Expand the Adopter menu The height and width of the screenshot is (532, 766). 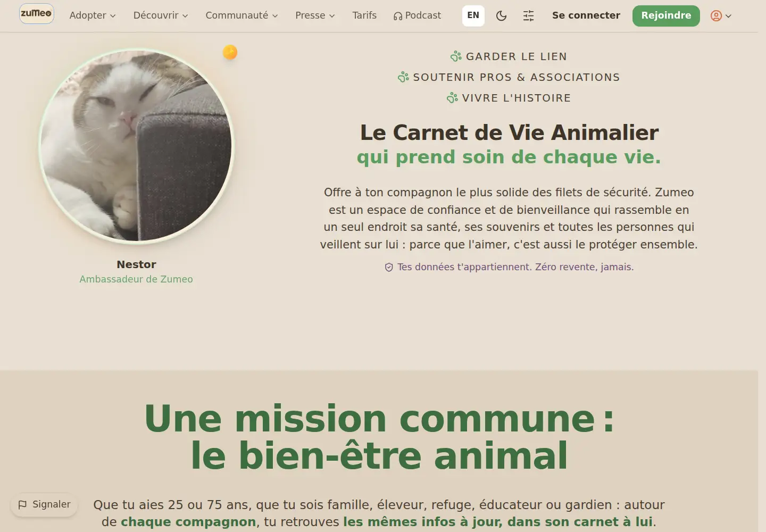coord(93,15)
